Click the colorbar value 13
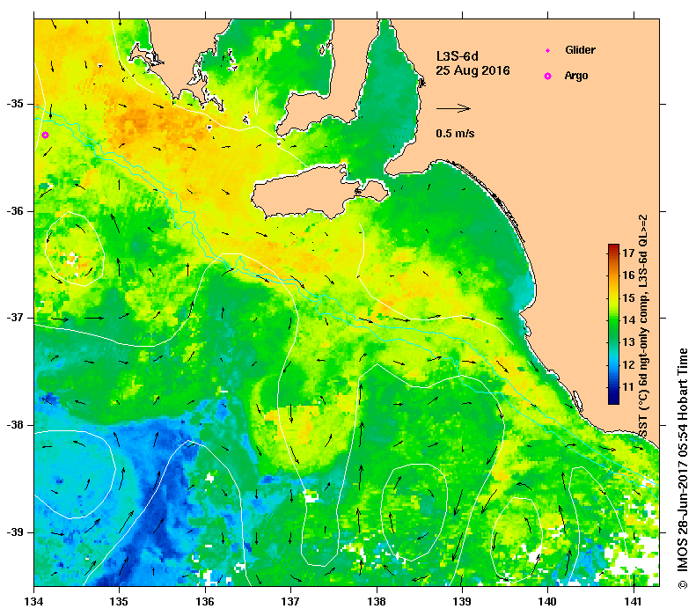Viewport: 696px width, 616px height. pyautogui.click(x=628, y=342)
